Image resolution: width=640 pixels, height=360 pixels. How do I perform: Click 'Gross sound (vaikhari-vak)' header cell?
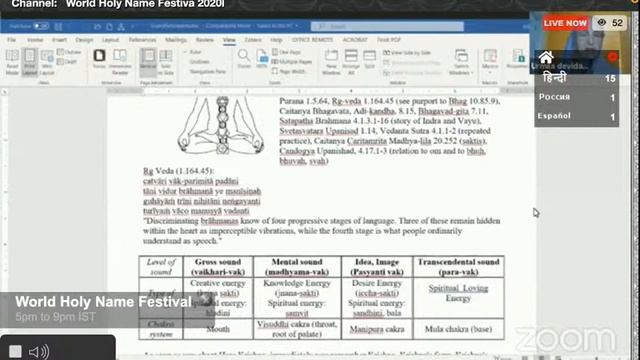tap(218, 267)
